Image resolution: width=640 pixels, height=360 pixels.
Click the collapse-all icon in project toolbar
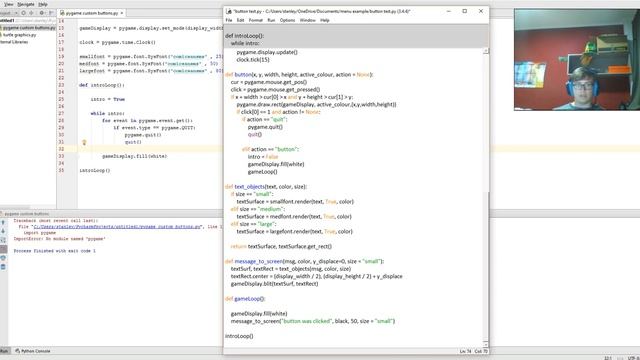31,13
